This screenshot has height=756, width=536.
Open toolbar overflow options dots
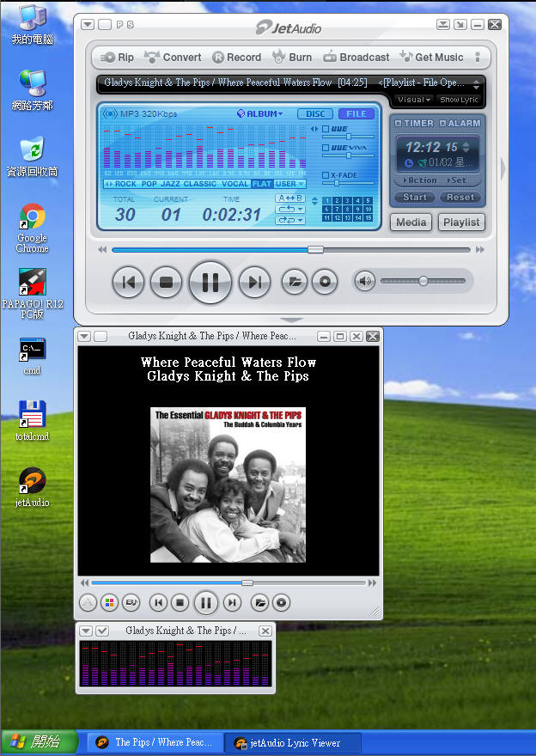(478, 58)
